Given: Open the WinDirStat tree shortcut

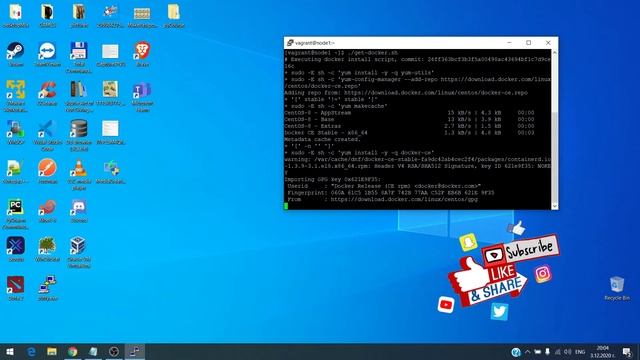Looking at the screenshot, I should tap(47, 249).
